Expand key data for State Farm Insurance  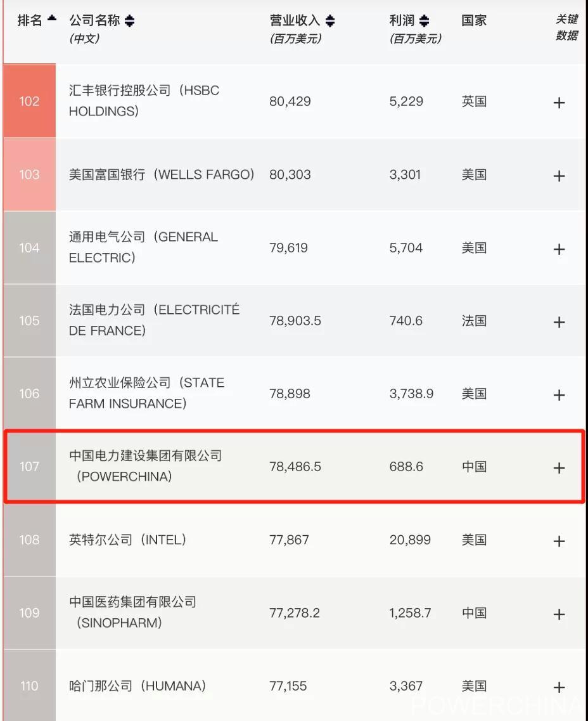click(559, 394)
